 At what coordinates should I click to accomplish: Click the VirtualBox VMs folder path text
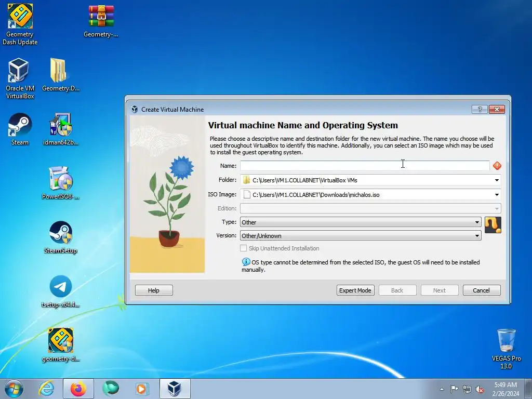[x=304, y=180]
